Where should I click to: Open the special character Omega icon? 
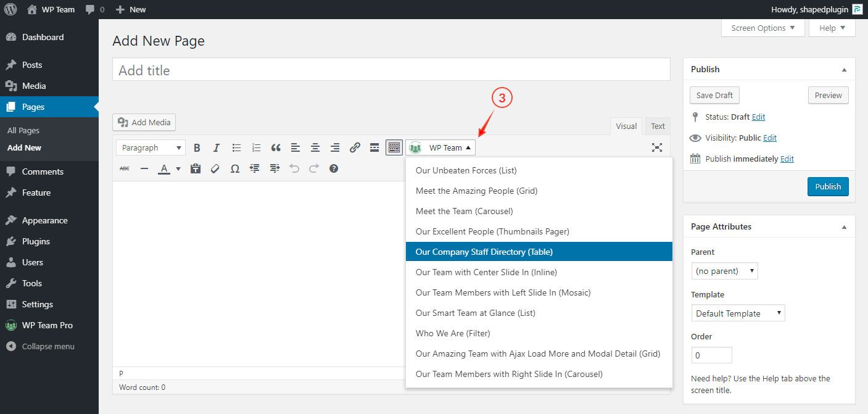click(235, 168)
